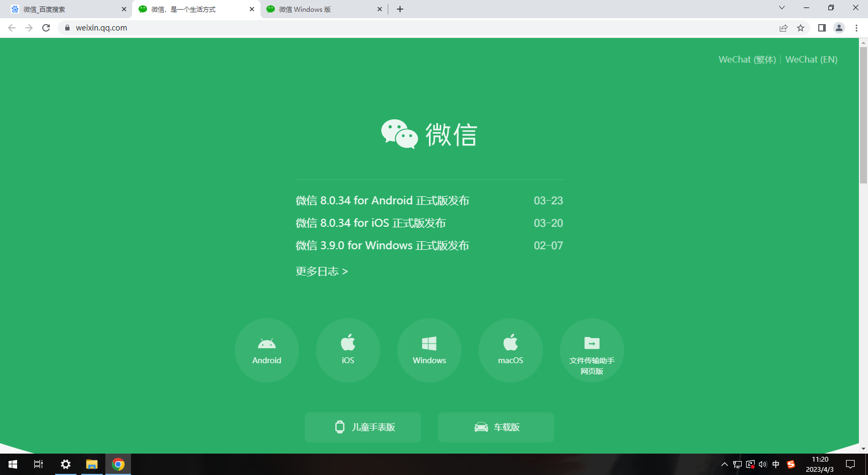Image resolution: width=868 pixels, height=475 pixels.
Task: Open a new browser tab
Action: pos(400,9)
